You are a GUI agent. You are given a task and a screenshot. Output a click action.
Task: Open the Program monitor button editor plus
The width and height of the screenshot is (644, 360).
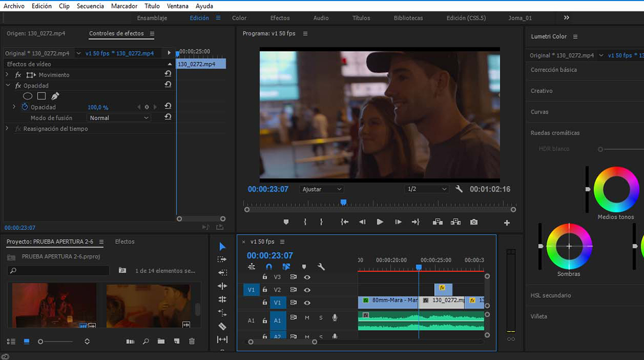coord(507,222)
